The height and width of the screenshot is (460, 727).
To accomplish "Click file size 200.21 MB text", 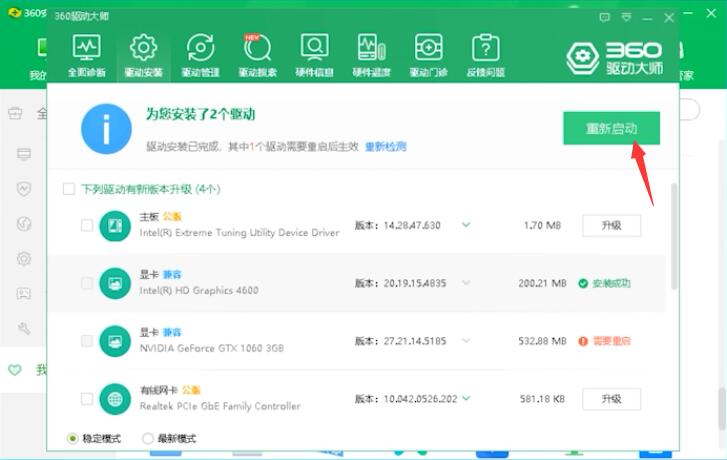I will pos(542,283).
